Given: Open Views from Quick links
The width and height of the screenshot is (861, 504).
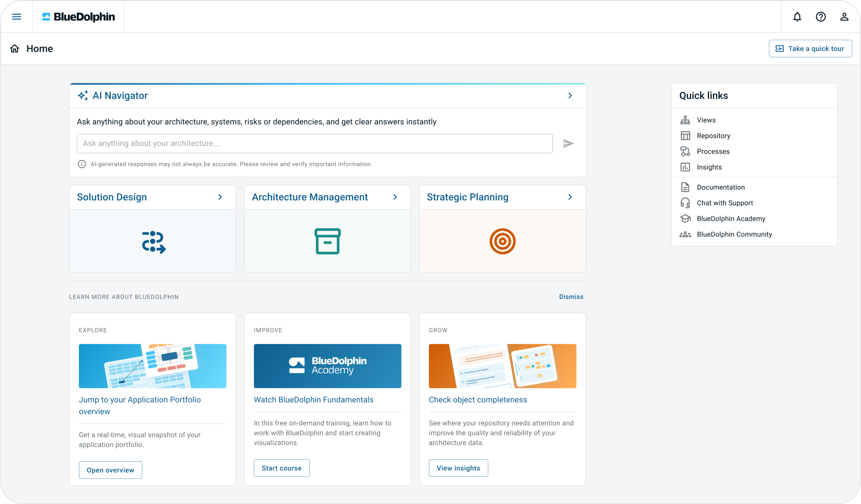Looking at the screenshot, I should tap(706, 120).
